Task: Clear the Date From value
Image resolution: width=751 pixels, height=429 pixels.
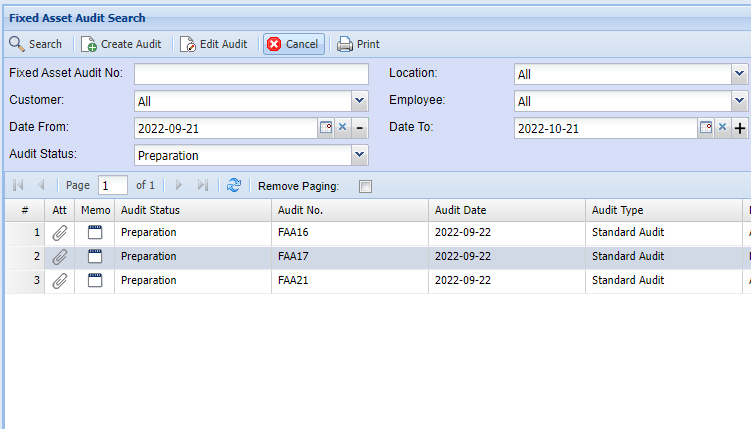Action: [x=342, y=128]
